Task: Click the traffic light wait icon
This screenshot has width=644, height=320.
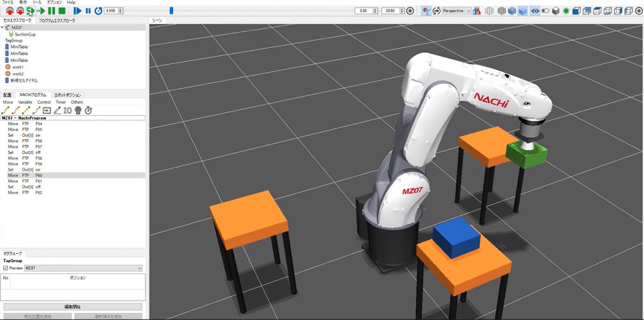Action: pyautogui.click(x=78, y=110)
